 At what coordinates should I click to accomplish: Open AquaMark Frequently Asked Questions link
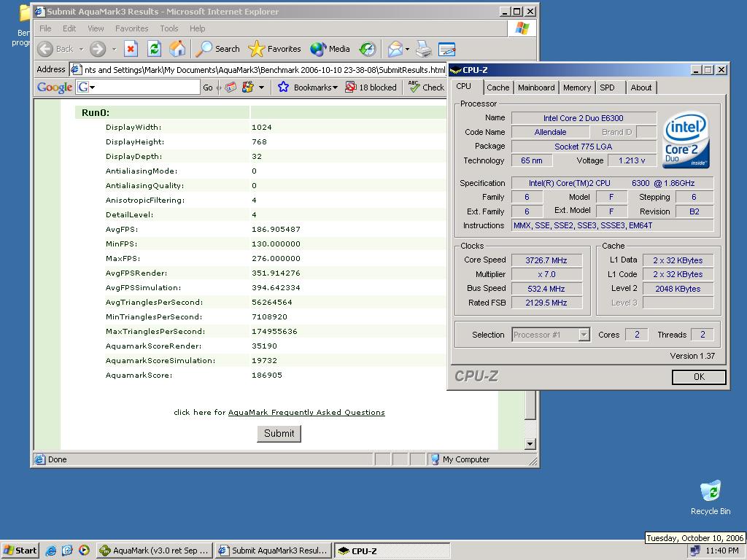[x=306, y=413]
